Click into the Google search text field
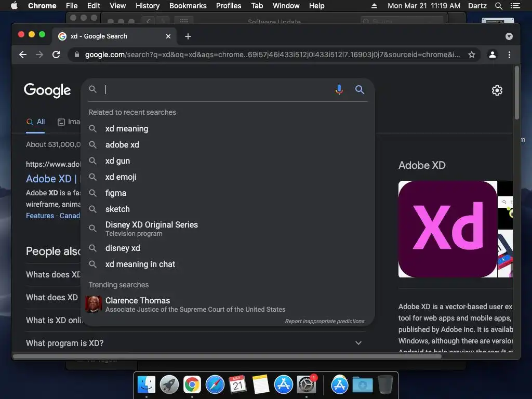 pos(217,89)
